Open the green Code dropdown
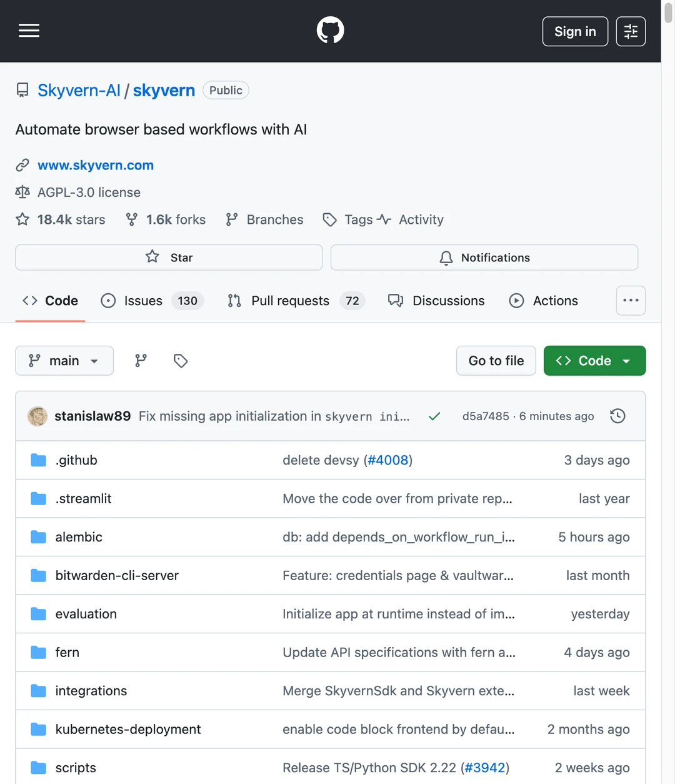Viewport: 675px width, 784px height. pyautogui.click(x=594, y=361)
